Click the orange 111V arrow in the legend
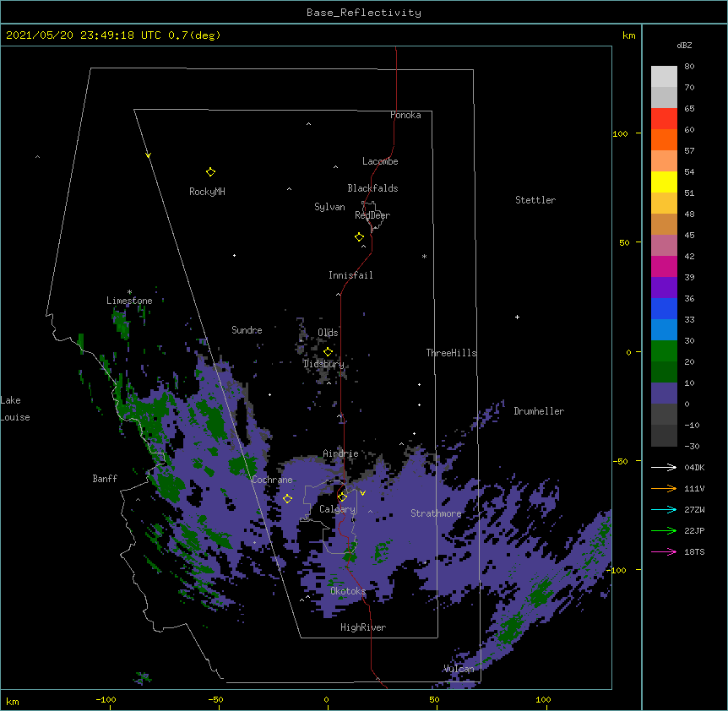 click(x=664, y=488)
